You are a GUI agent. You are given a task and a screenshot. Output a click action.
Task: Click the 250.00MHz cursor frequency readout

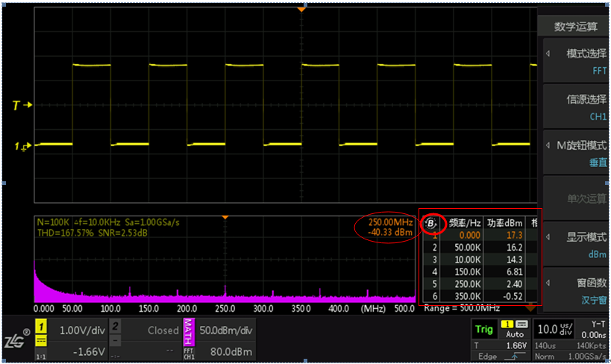coord(390,222)
